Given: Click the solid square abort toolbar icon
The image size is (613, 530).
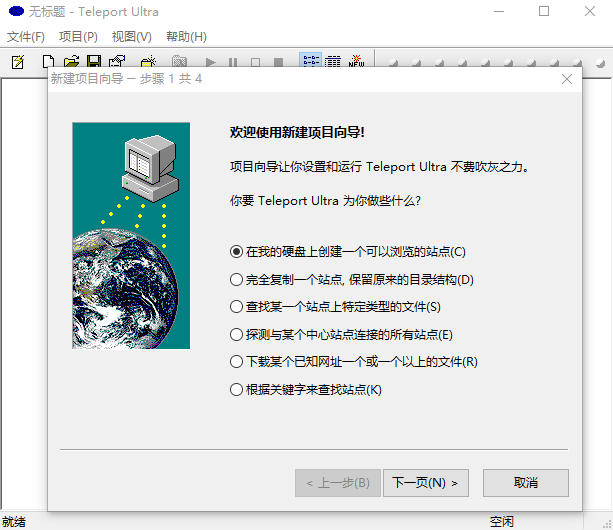Looking at the screenshot, I should point(278,62).
